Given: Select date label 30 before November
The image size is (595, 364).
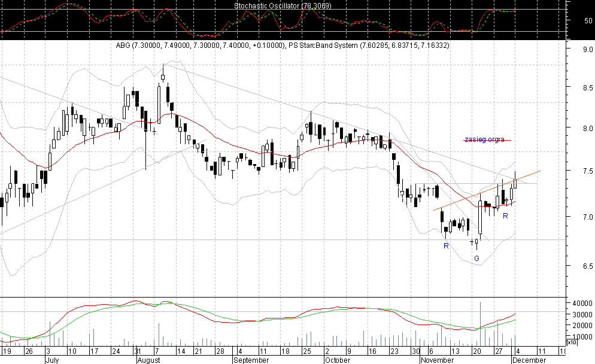Looking at the screenshot, I should coord(416,351).
